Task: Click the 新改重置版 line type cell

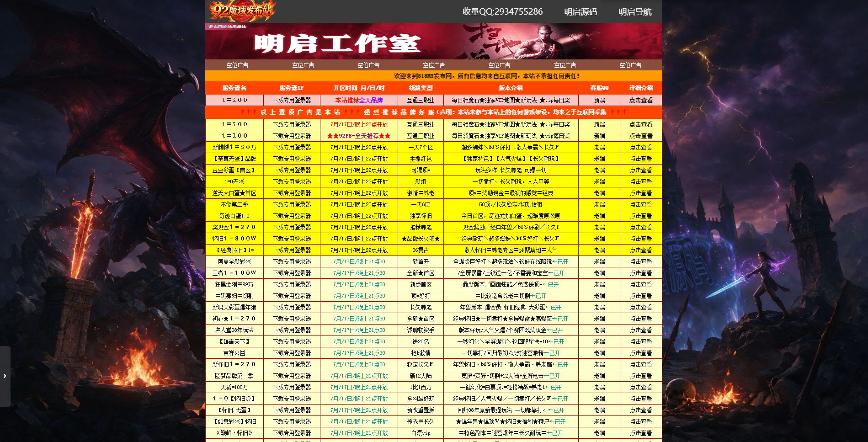Action: point(421,410)
